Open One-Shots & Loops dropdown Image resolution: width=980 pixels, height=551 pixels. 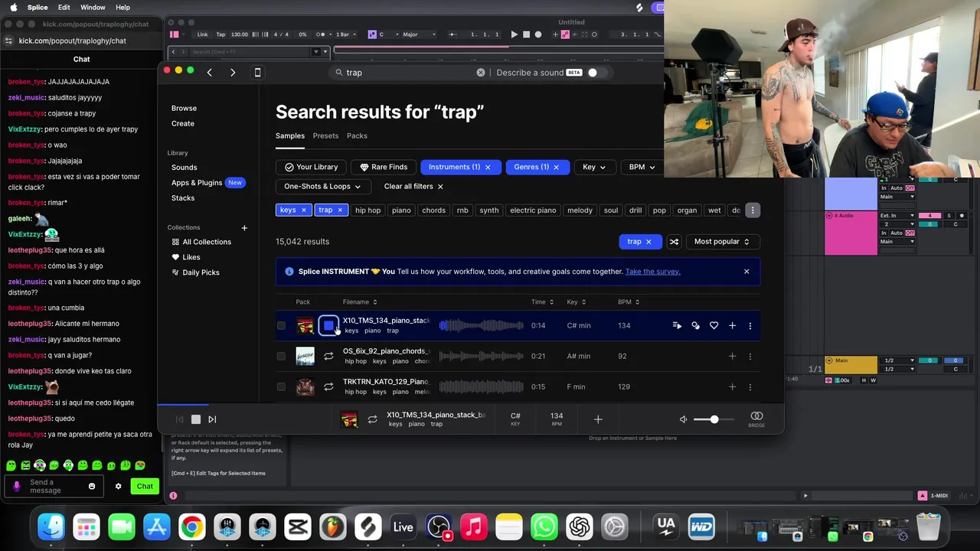pos(322,186)
